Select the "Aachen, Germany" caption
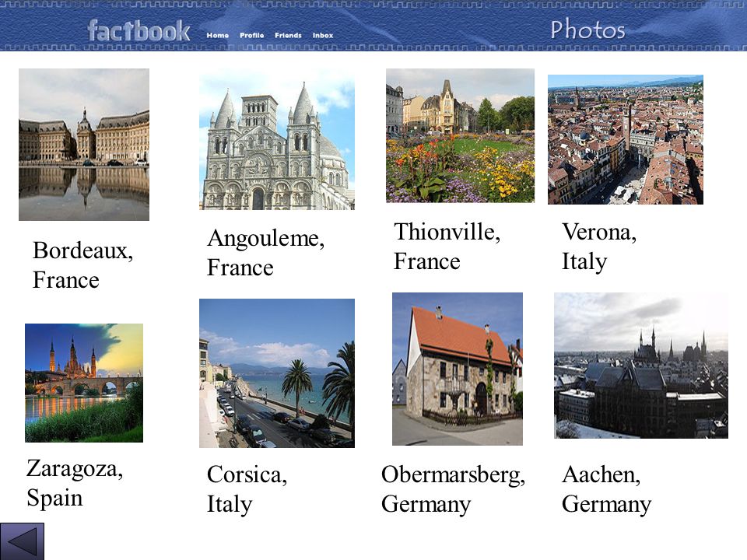 click(606, 489)
